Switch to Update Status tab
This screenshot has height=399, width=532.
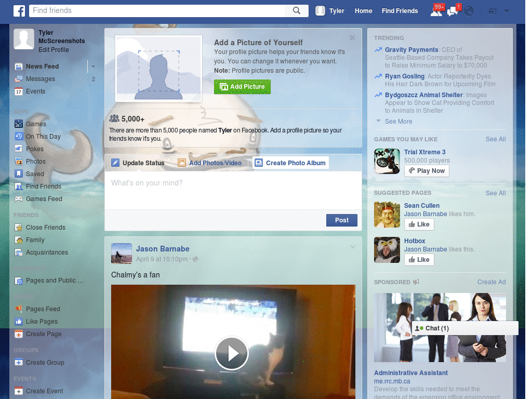pos(138,163)
